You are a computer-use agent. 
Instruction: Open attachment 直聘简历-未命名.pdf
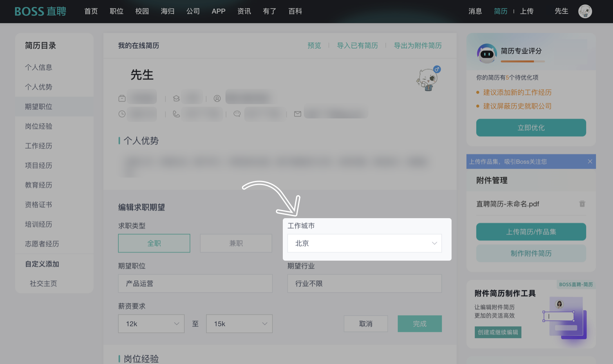click(508, 204)
